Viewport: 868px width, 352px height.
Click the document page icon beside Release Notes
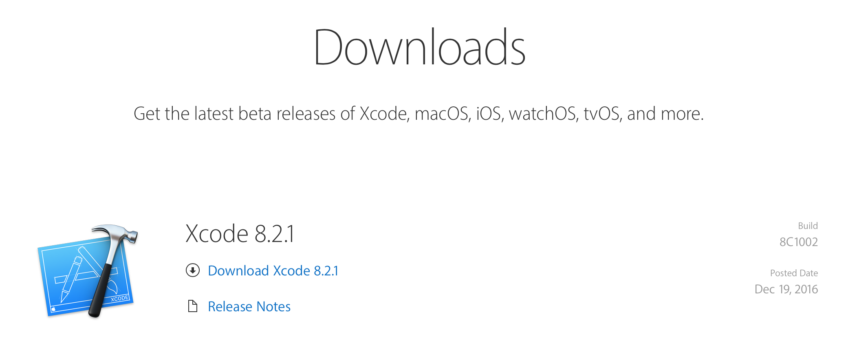pyautogui.click(x=193, y=306)
